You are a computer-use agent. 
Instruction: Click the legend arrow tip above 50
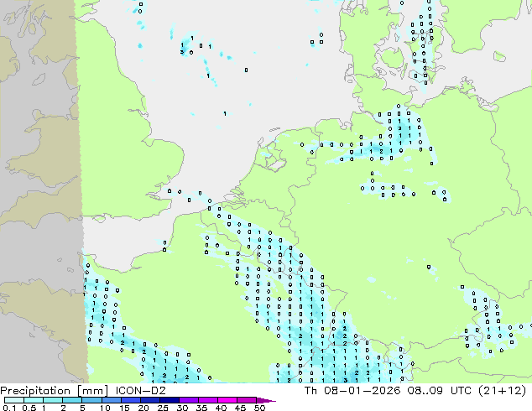tap(266, 400)
